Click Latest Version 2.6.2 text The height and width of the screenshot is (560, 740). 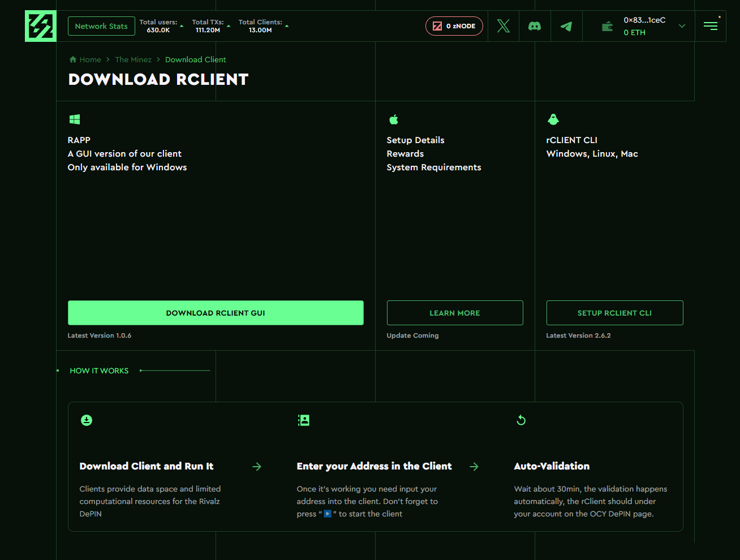point(578,335)
